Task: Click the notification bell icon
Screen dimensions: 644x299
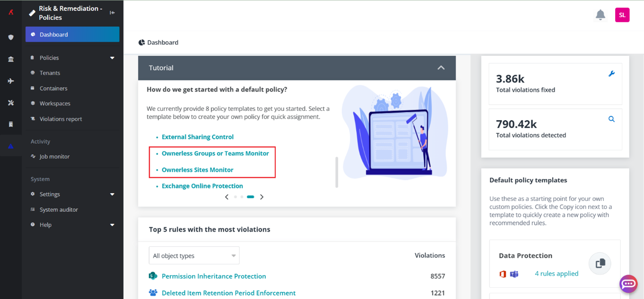Action: (x=600, y=15)
